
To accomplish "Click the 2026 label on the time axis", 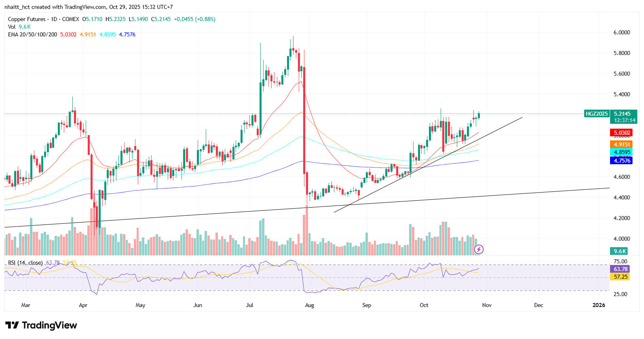I will (598, 305).
